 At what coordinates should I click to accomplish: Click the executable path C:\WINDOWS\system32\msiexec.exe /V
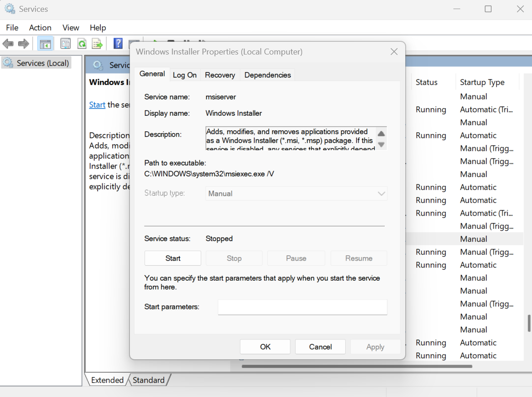(x=209, y=174)
